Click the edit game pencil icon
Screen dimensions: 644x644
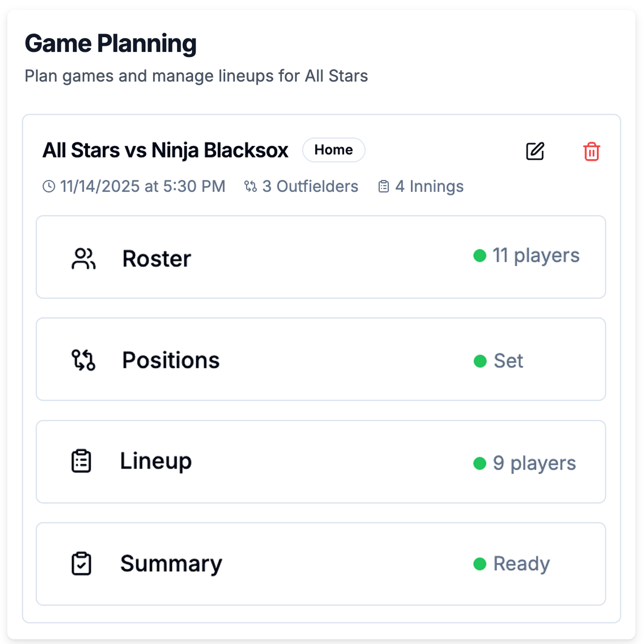(535, 151)
